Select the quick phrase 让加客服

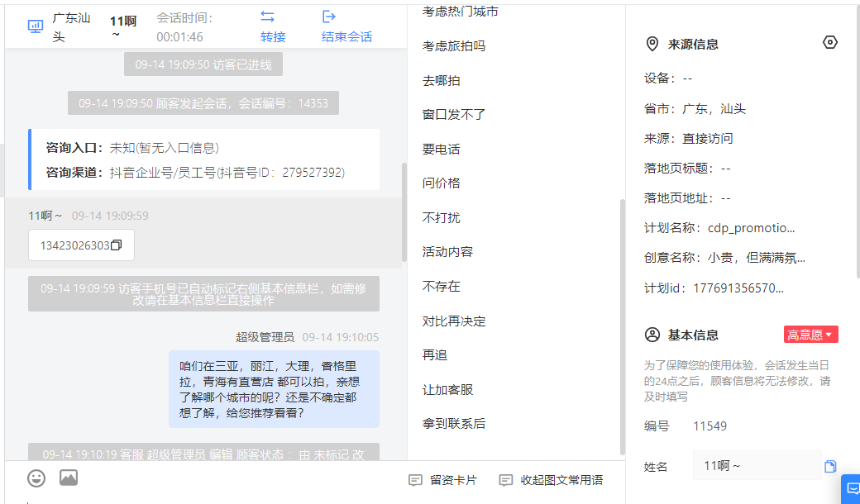coord(447,389)
